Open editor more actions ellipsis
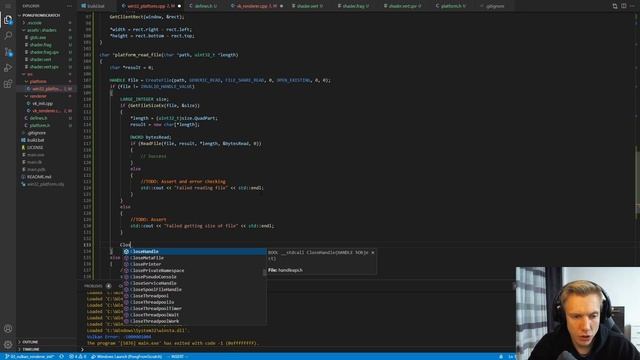This screenshot has height=360, width=640. tap(632, 6)
